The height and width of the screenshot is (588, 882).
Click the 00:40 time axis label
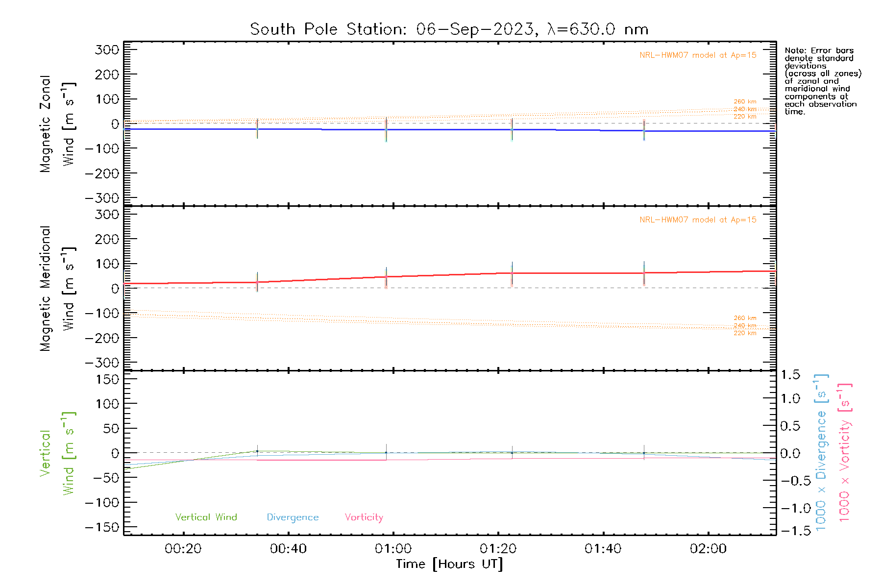point(288,549)
